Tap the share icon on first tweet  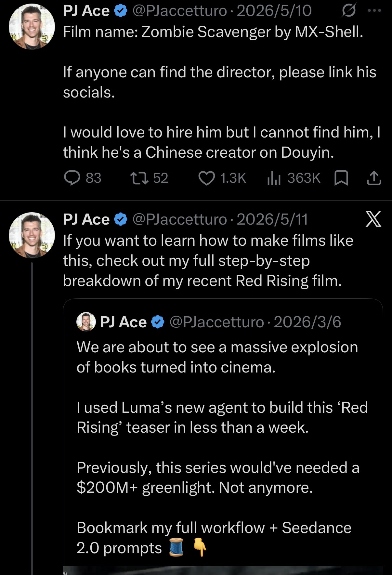click(374, 178)
